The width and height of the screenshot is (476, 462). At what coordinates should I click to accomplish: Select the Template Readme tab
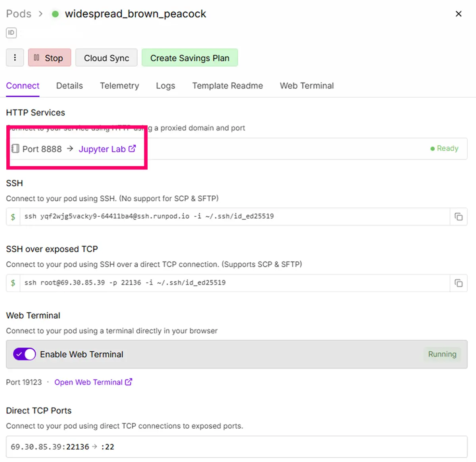(227, 86)
